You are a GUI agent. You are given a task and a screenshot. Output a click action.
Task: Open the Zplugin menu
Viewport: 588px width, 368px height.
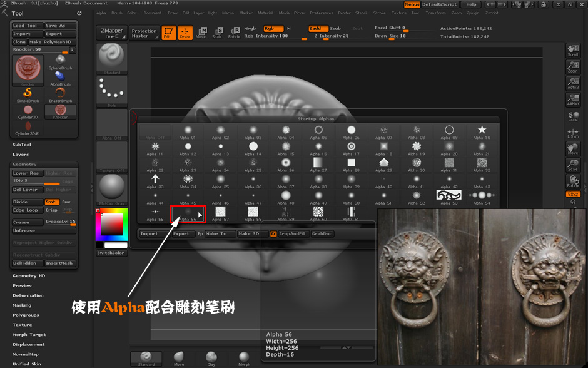(x=473, y=13)
